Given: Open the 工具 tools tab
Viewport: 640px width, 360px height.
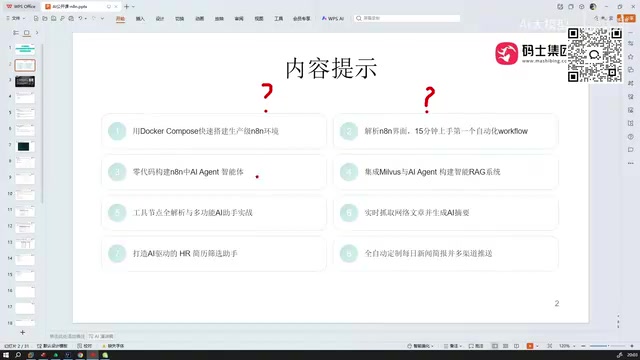Looking at the screenshot, I should pyautogui.click(x=278, y=19).
